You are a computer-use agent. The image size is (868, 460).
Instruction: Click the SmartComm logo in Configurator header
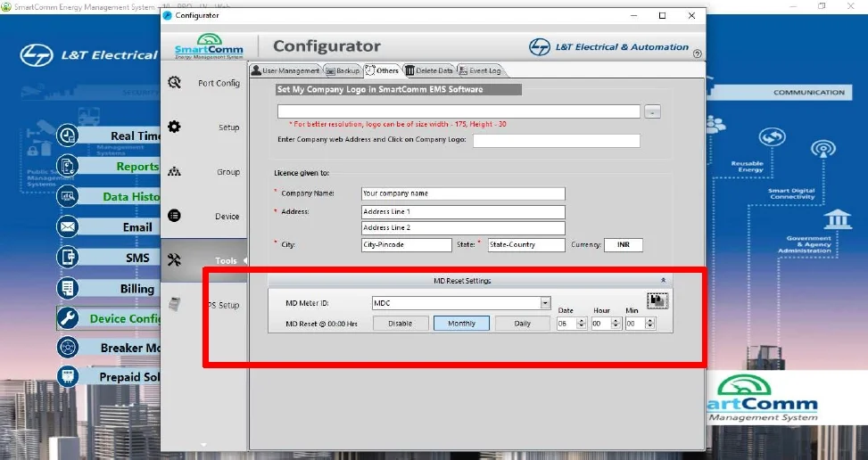pyautogui.click(x=209, y=46)
